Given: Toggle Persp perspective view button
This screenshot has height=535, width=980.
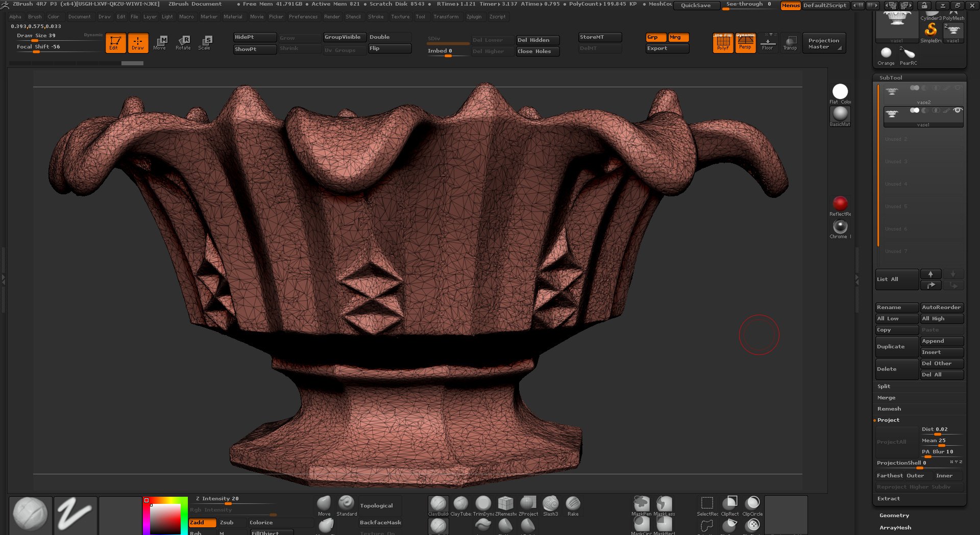Looking at the screenshot, I should [x=745, y=42].
